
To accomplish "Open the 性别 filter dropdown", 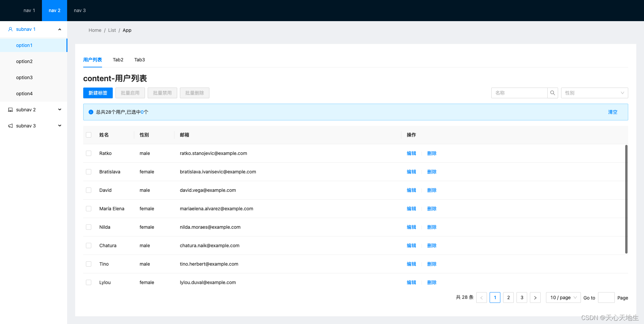I will [x=594, y=93].
